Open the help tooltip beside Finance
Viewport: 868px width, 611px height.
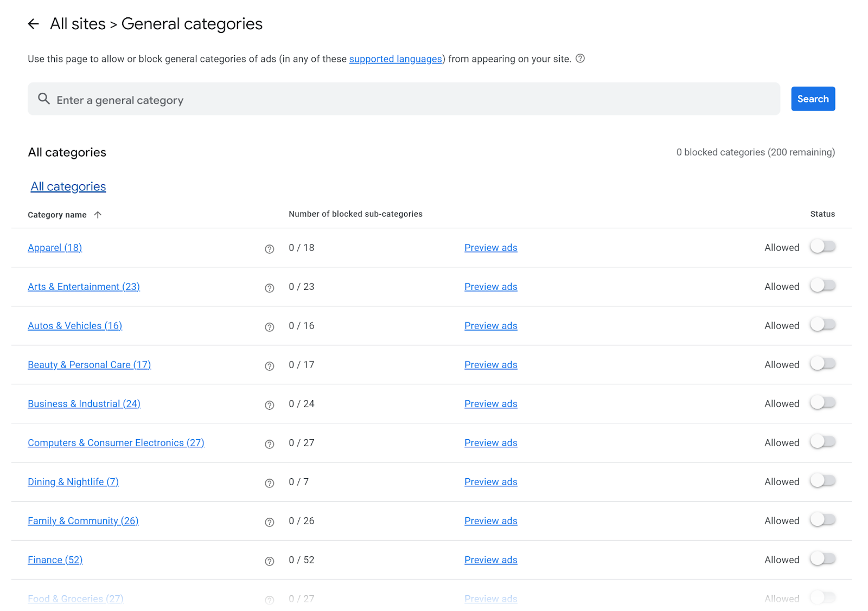pyautogui.click(x=269, y=561)
